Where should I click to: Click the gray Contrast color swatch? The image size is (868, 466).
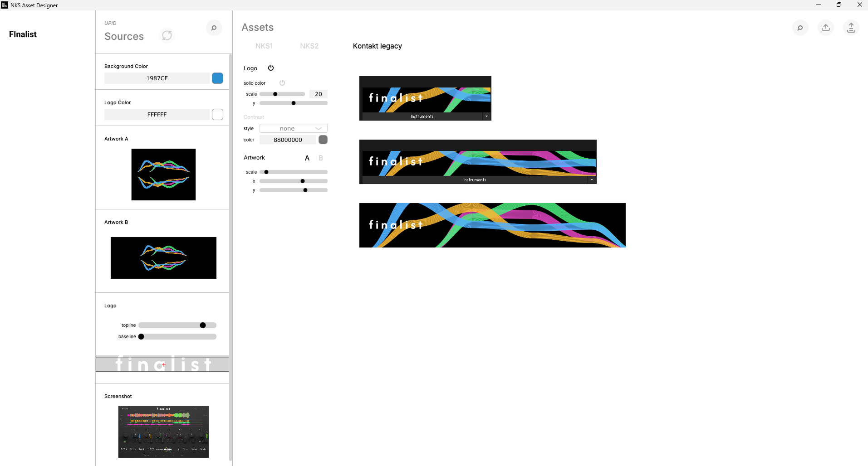coord(323,140)
